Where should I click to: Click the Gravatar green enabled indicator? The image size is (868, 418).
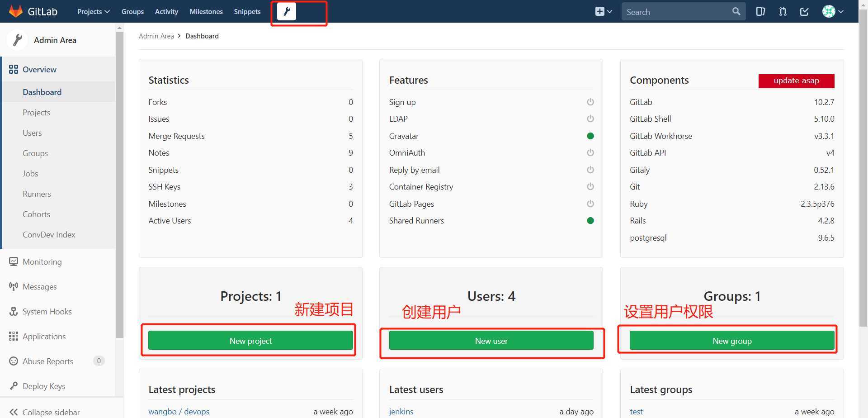tap(590, 136)
